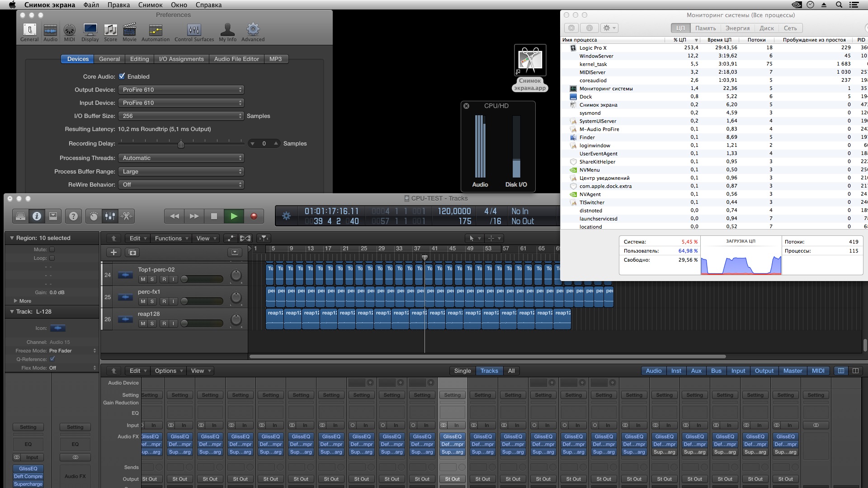Open the Library button in control bar
868x488 pixels.
(x=20, y=216)
